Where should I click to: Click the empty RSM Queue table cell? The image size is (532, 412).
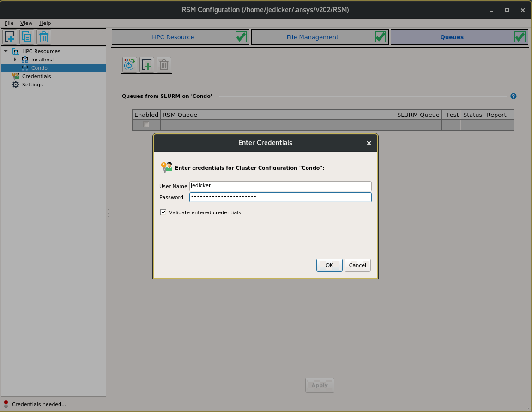278,125
